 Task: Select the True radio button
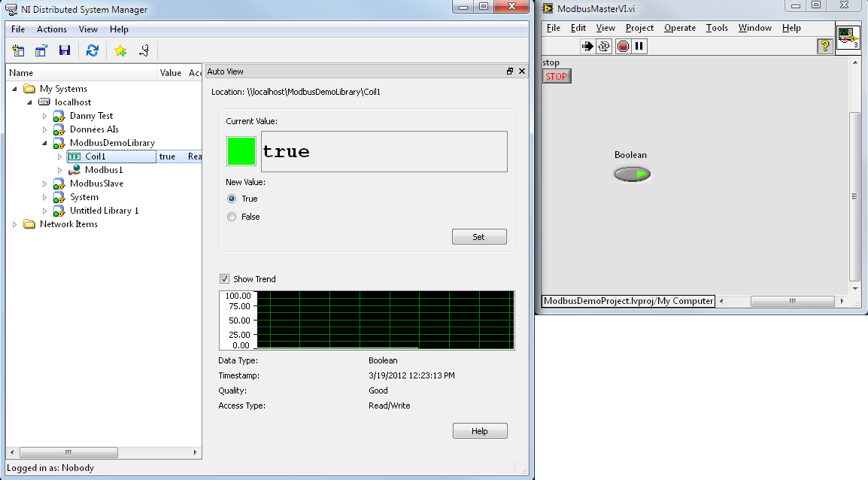click(x=232, y=199)
